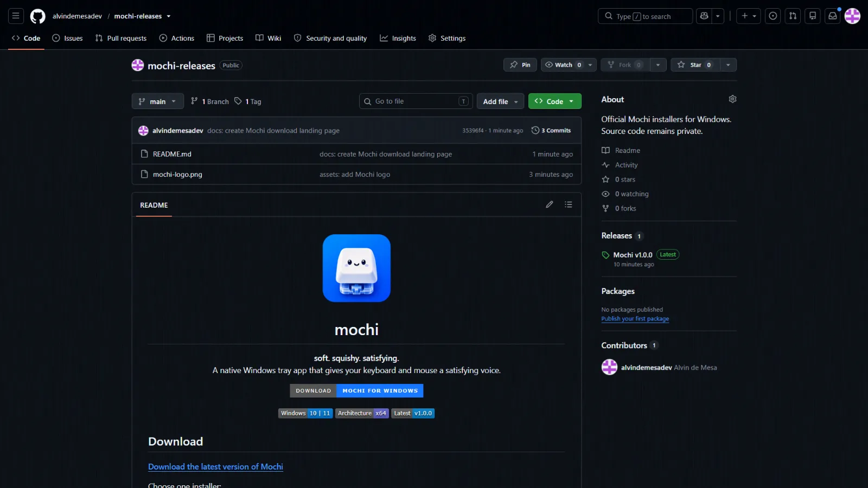Expand the Star lists dropdown
The image size is (868, 488).
click(x=728, y=65)
